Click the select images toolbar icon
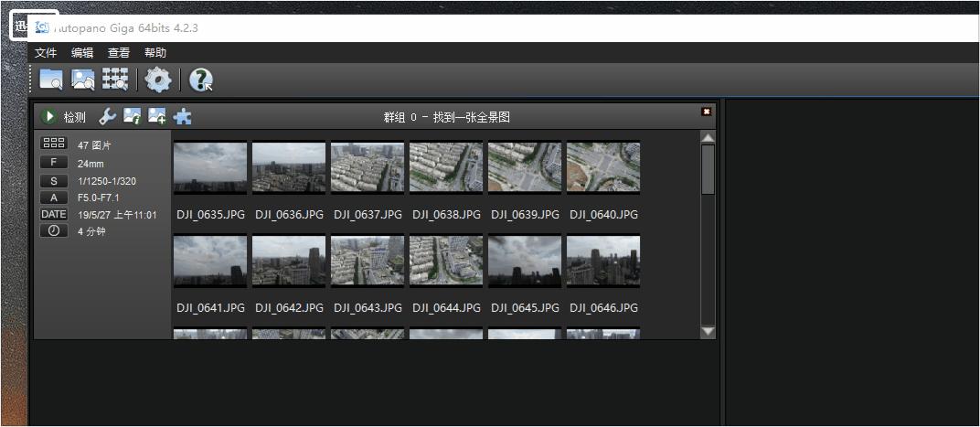This screenshot has height=427, width=980. point(82,80)
